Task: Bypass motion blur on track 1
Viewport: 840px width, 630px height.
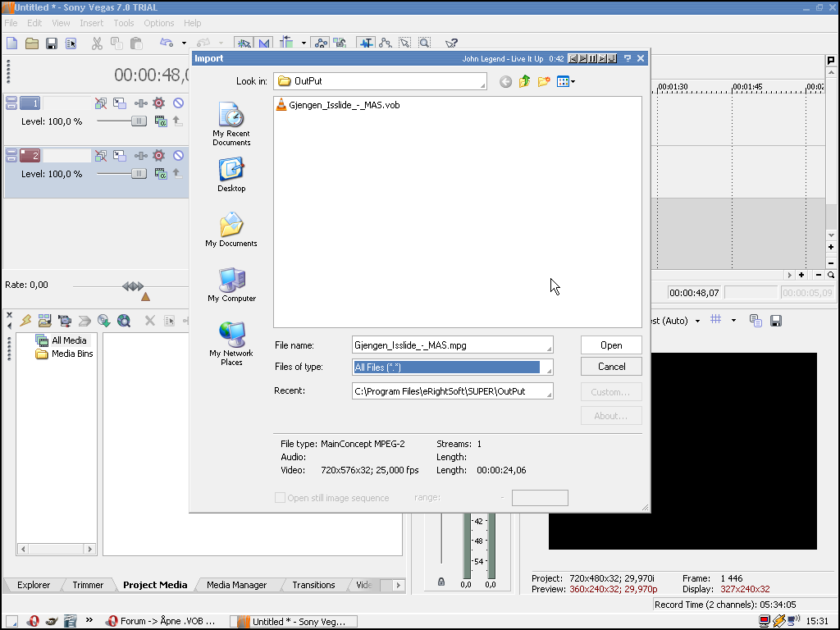Action: pyautogui.click(x=101, y=103)
